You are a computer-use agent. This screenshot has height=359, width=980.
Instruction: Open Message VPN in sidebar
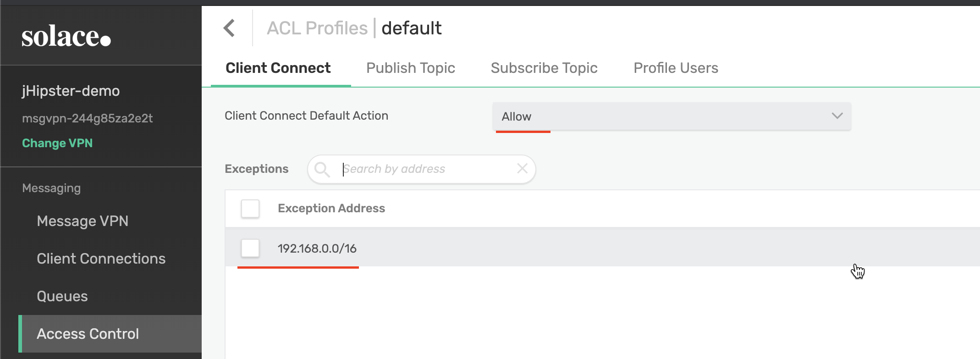click(x=83, y=221)
